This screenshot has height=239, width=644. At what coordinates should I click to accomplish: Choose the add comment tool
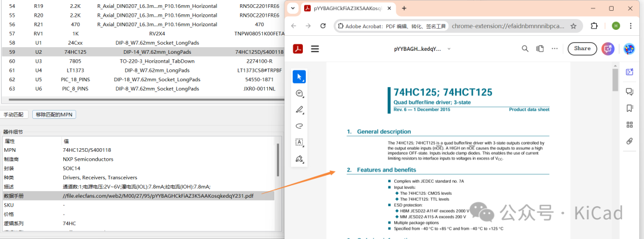(x=299, y=93)
